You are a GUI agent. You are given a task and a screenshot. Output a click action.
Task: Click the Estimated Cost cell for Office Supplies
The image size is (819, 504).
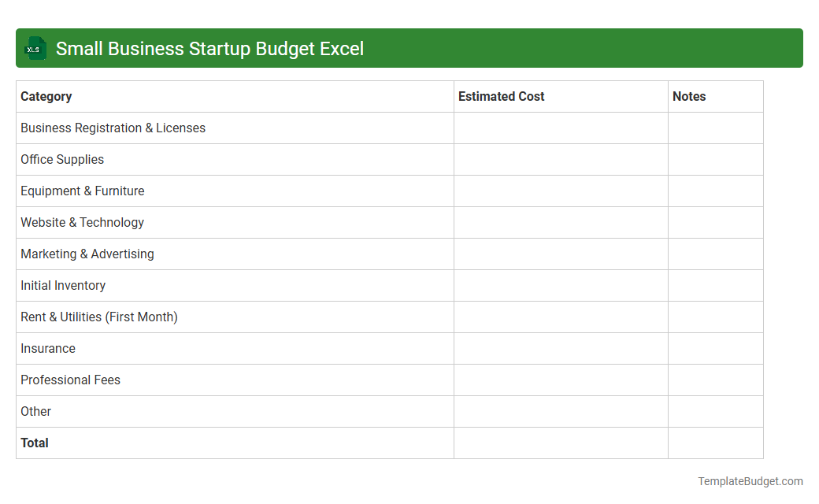561,159
